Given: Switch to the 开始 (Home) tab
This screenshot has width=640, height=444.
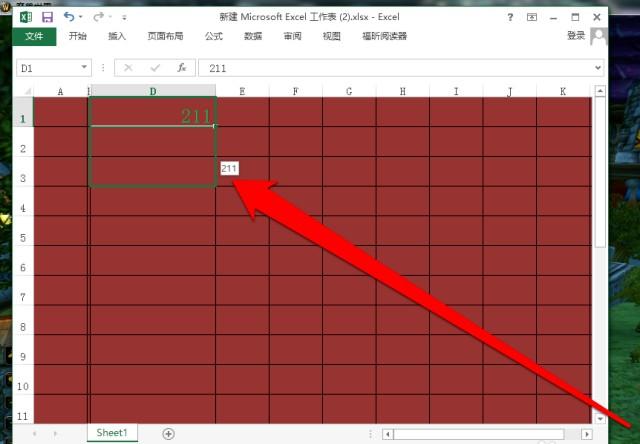Looking at the screenshot, I should 78,36.
